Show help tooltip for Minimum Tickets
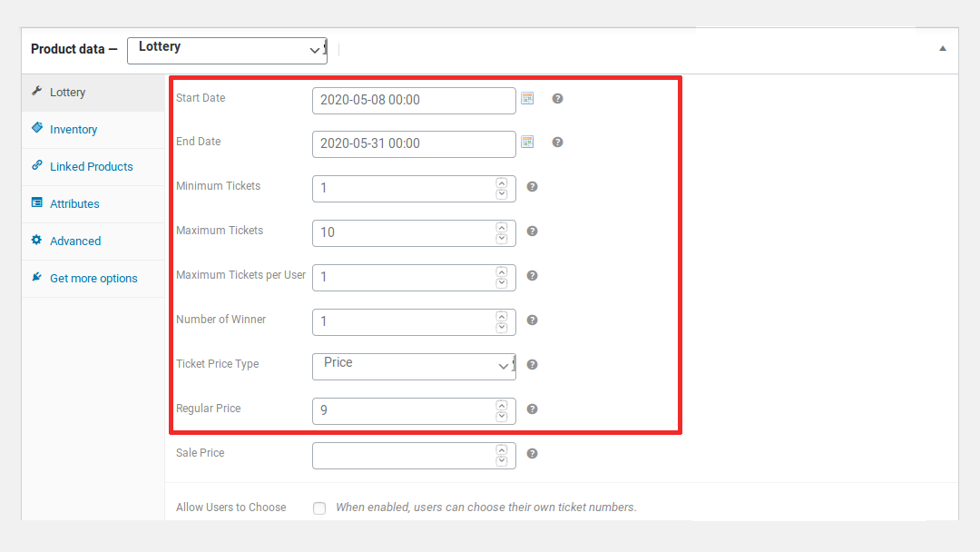The width and height of the screenshot is (980, 552). 532,187
